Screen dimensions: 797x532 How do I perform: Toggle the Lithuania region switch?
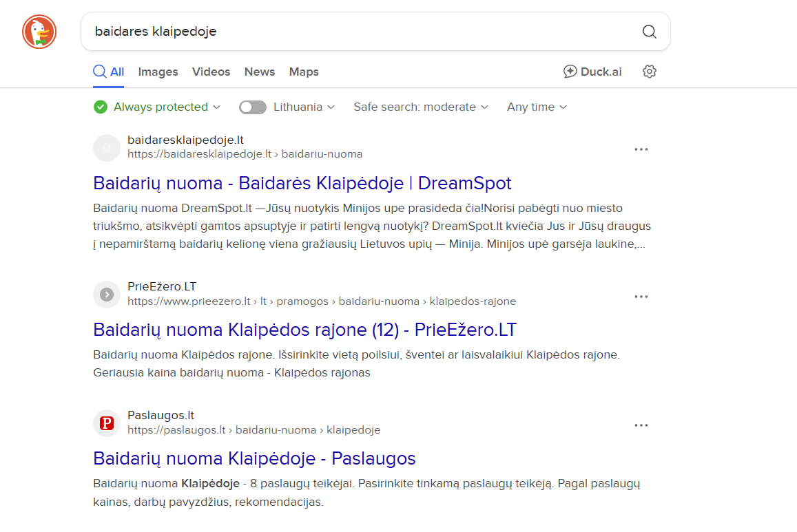click(253, 107)
